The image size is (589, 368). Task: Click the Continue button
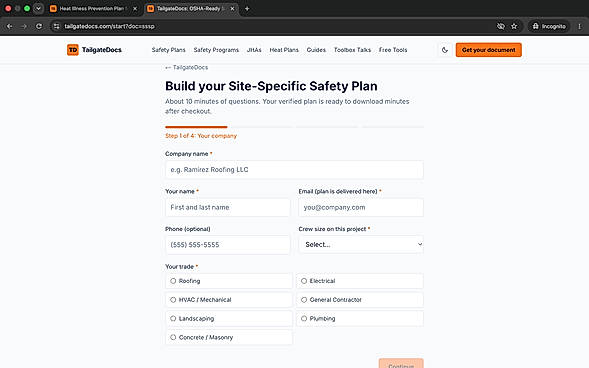pos(401,363)
